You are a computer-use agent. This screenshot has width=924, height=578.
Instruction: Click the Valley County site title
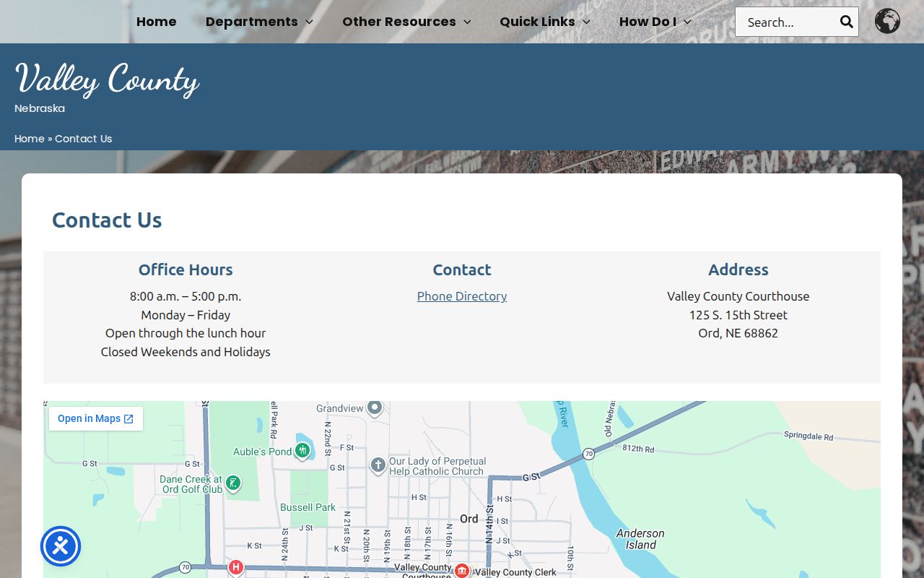coord(107,79)
